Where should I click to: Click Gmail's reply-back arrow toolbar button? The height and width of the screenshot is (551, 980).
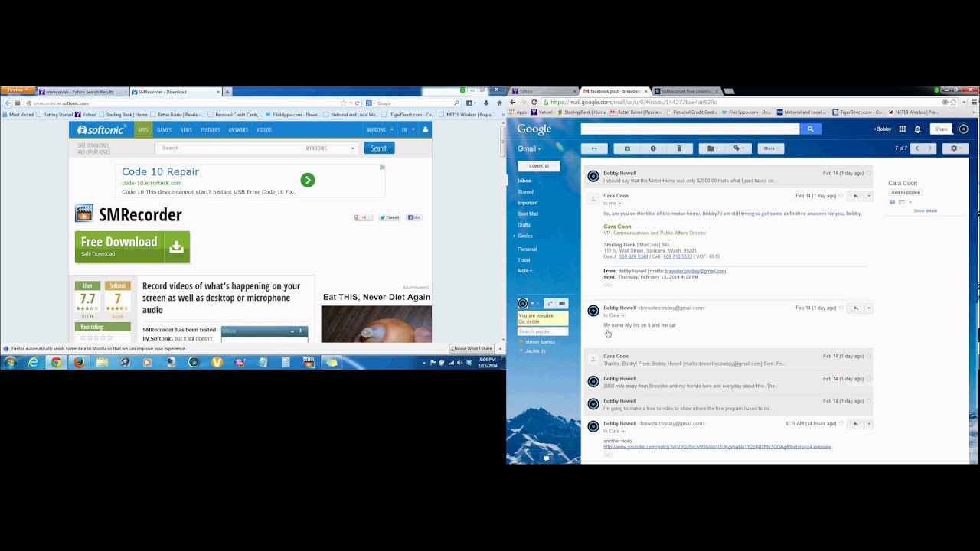[x=593, y=148]
